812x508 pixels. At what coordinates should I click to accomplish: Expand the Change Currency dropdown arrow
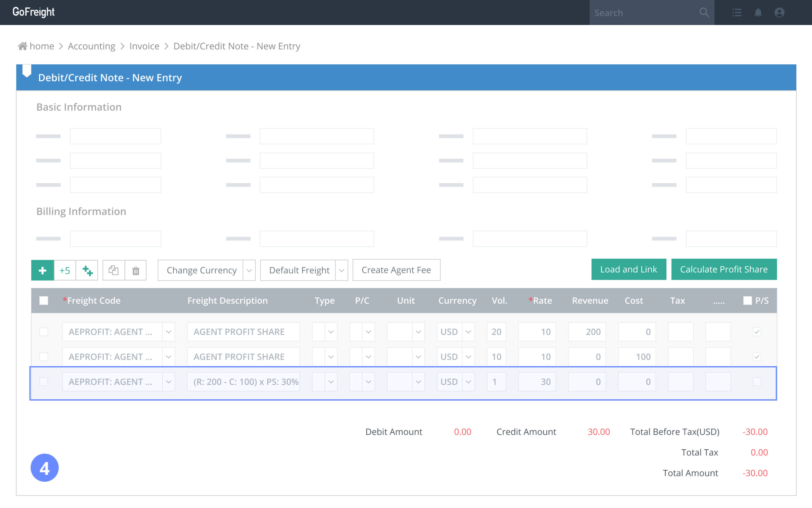click(x=249, y=270)
